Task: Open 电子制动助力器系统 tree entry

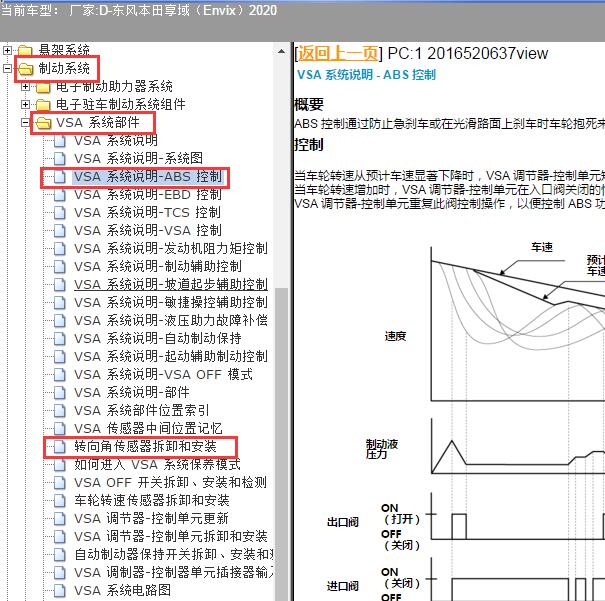Action: 114,86
